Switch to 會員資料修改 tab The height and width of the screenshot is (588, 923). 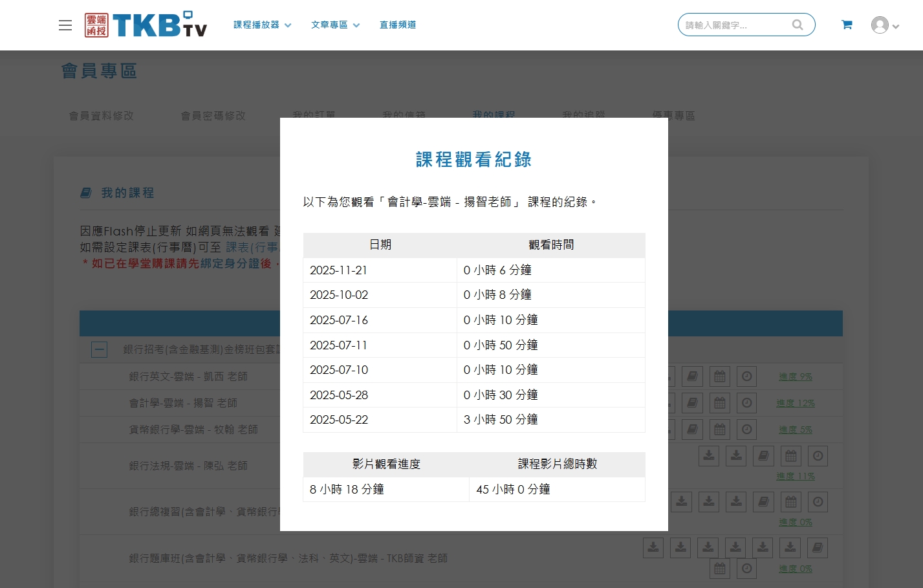click(x=102, y=116)
